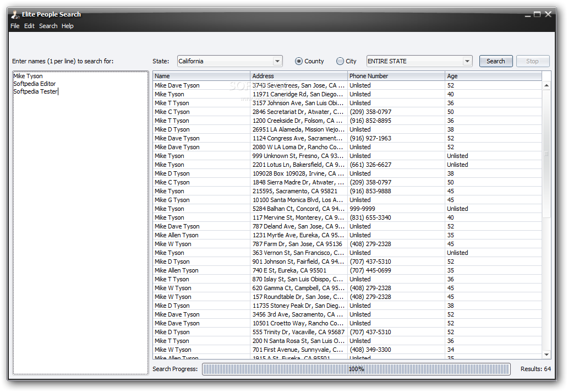
Task: Close the Elite People Search window
Action: [548, 14]
